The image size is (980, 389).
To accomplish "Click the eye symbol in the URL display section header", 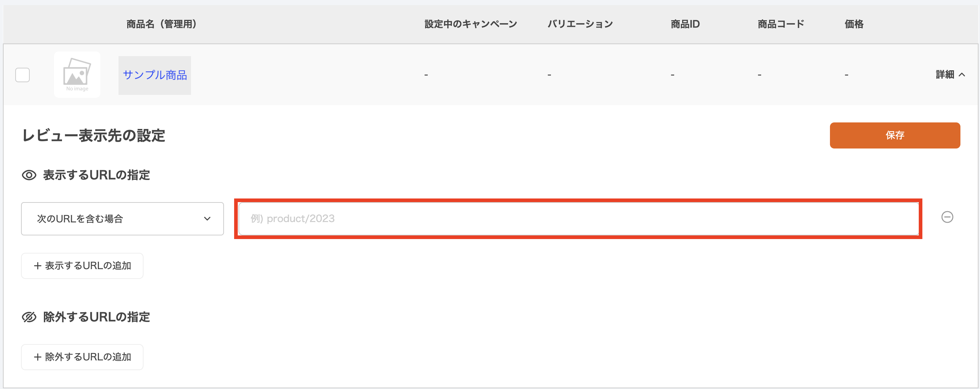I will click(29, 175).
